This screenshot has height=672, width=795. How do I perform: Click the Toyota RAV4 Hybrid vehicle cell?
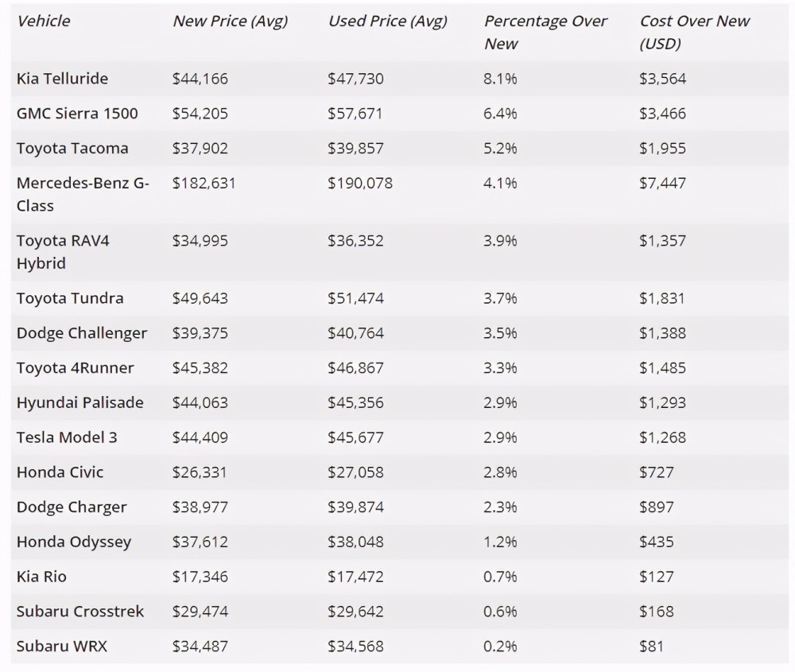point(63,251)
